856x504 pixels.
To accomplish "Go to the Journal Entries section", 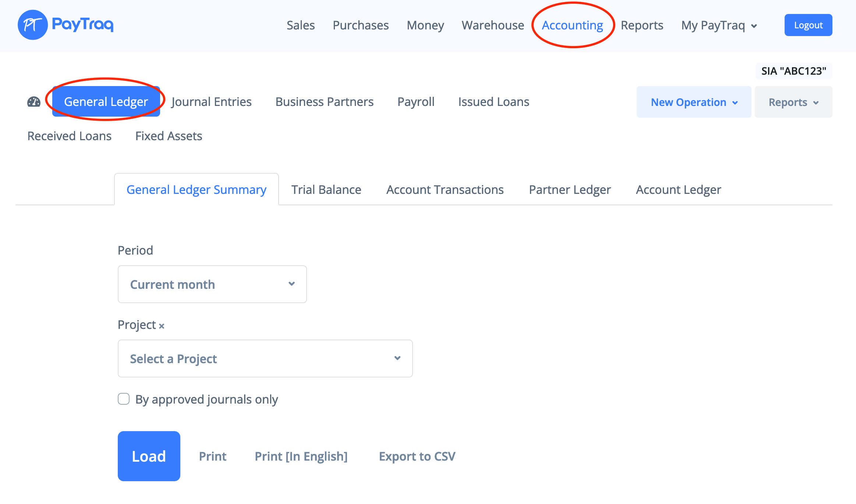I will [211, 102].
